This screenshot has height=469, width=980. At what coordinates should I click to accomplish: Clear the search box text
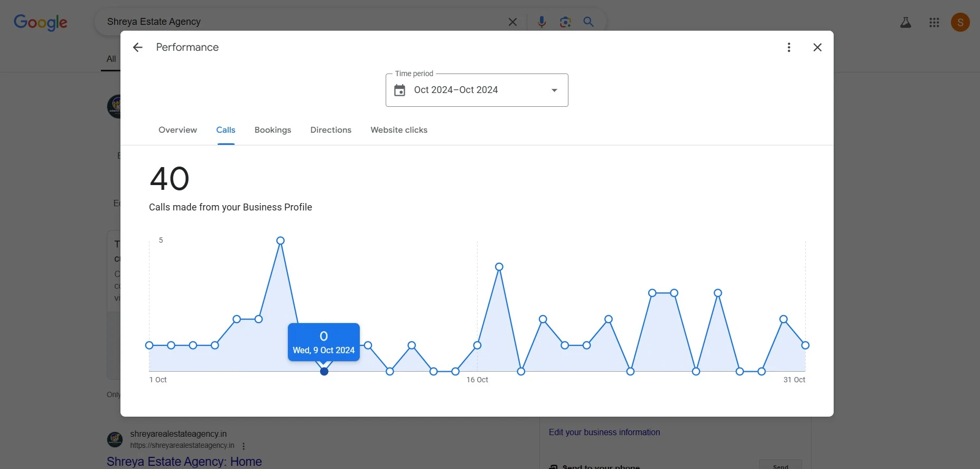click(x=512, y=22)
